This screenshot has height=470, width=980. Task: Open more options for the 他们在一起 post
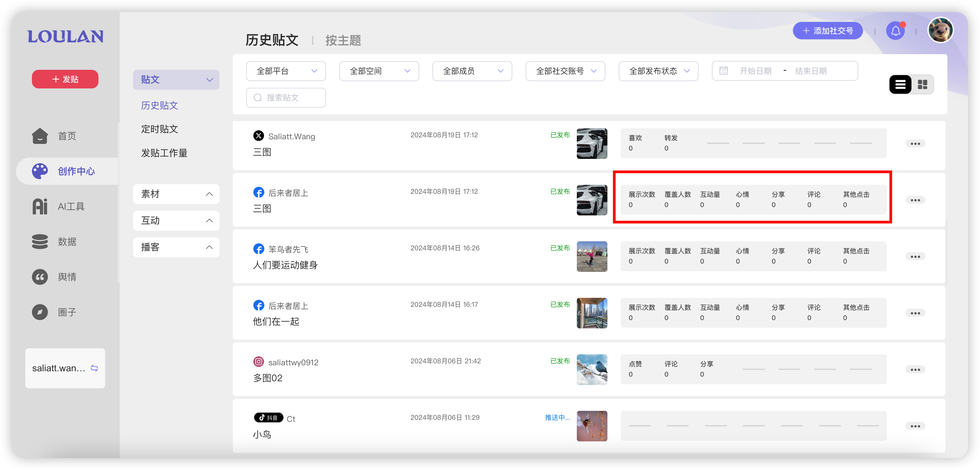point(915,313)
